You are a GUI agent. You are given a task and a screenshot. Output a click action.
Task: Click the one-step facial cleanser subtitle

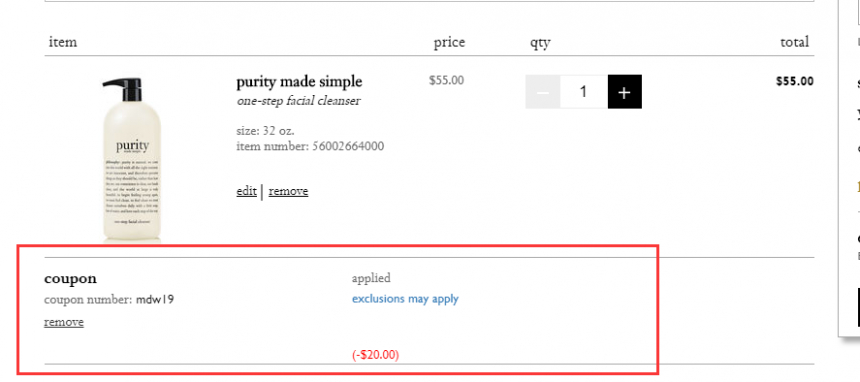point(298,101)
